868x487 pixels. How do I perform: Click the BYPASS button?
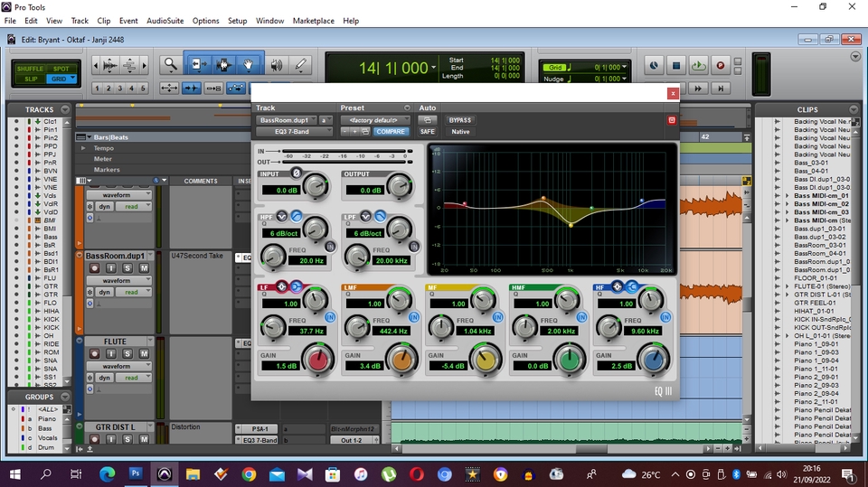(x=460, y=120)
